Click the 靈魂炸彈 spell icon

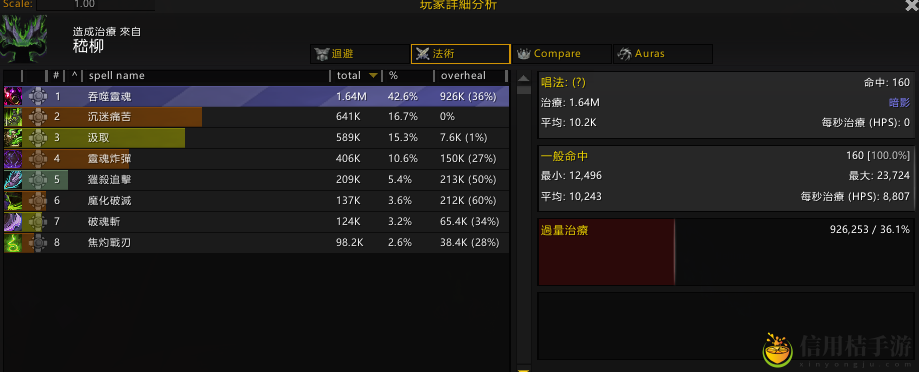(13, 159)
